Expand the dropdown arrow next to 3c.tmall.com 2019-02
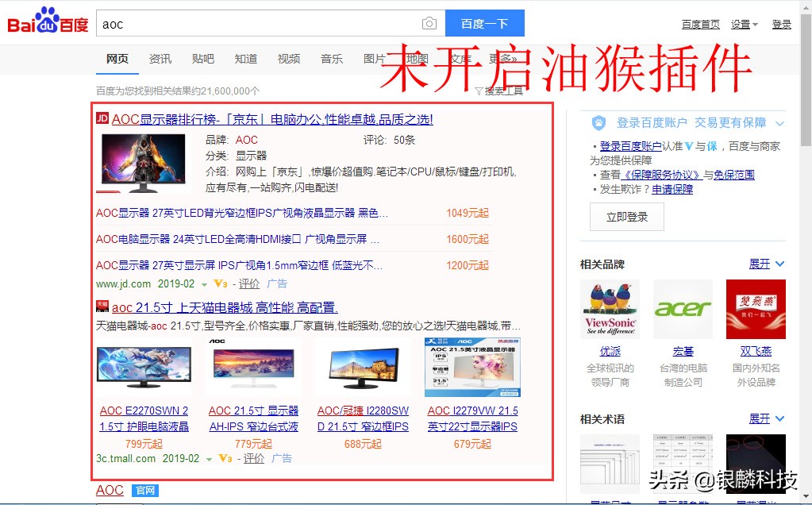This screenshot has height=505, width=812. [x=209, y=460]
